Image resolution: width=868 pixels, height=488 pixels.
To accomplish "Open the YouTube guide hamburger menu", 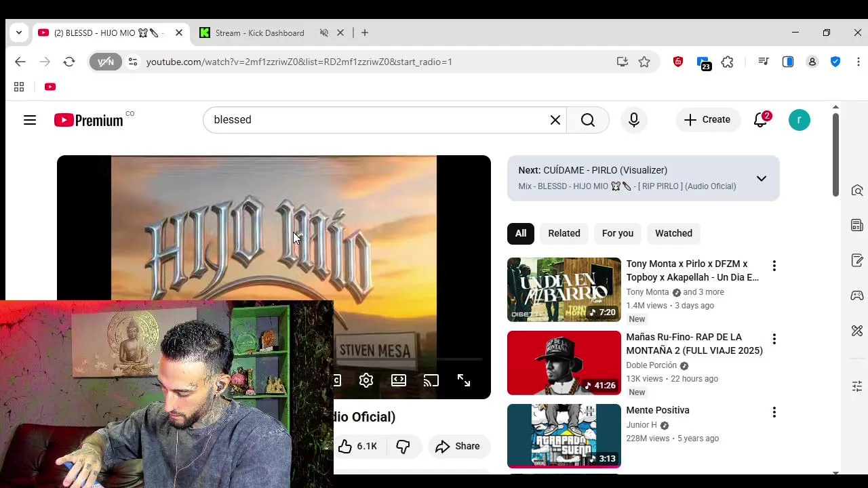I will 30,120.
